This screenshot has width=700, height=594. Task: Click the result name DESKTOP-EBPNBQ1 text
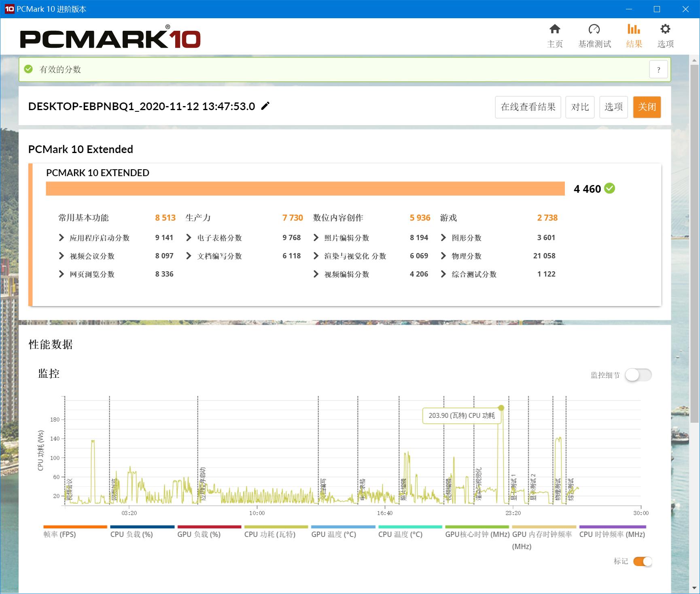(142, 106)
